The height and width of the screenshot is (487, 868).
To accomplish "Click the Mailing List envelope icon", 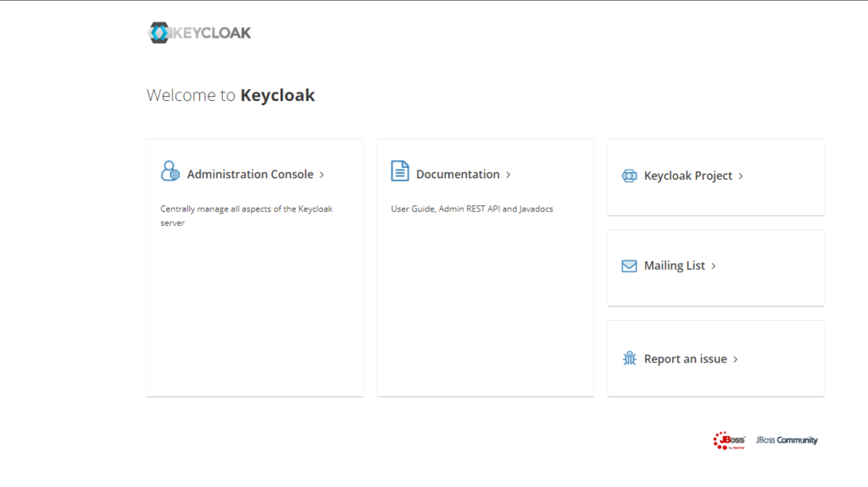I will [629, 266].
